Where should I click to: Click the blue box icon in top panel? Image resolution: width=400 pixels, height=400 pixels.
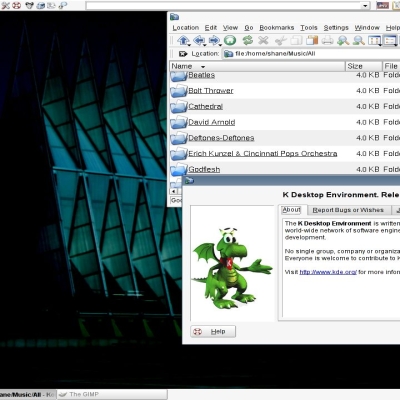(41, 5)
